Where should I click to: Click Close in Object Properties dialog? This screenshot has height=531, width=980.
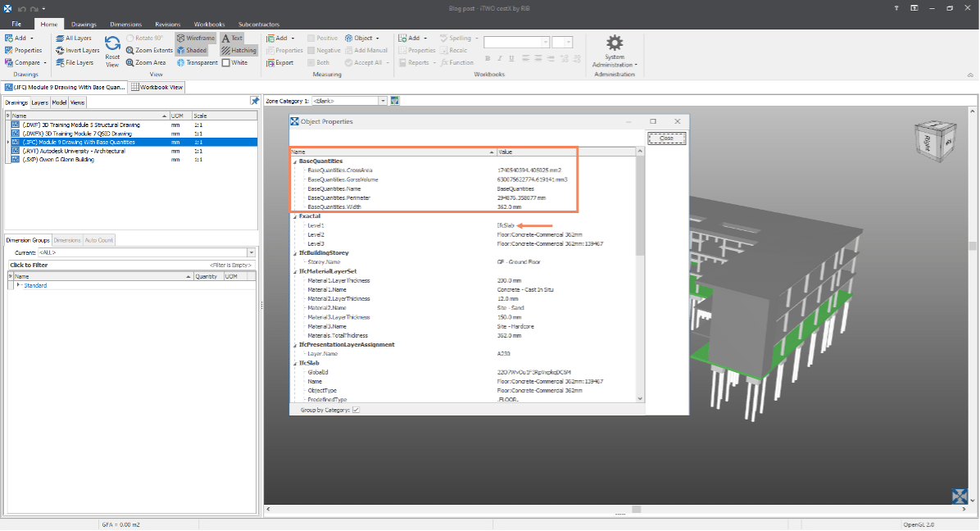(667, 138)
